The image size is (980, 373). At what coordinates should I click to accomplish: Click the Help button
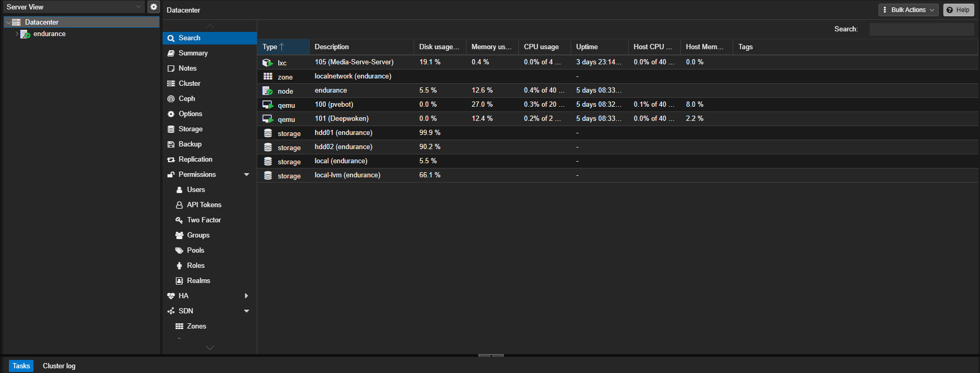pos(959,10)
